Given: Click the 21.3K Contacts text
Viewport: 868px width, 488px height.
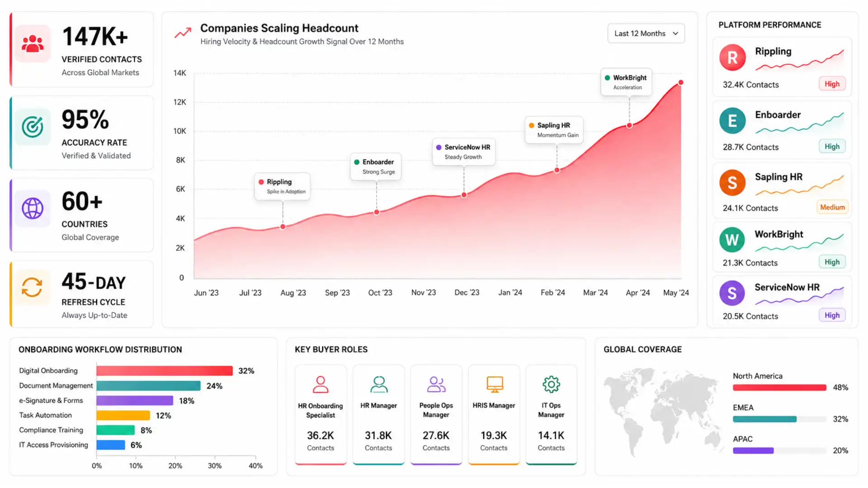Looking at the screenshot, I should (x=750, y=263).
